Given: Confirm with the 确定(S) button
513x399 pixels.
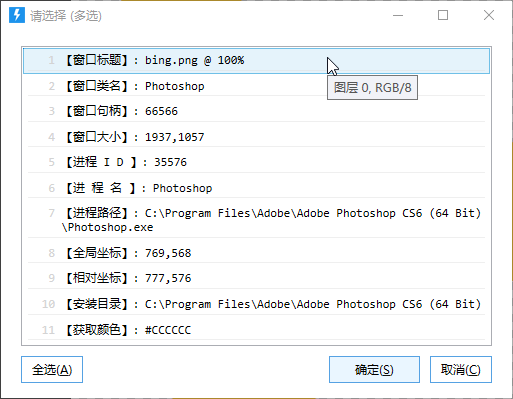Looking at the screenshot, I should [x=374, y=370].
